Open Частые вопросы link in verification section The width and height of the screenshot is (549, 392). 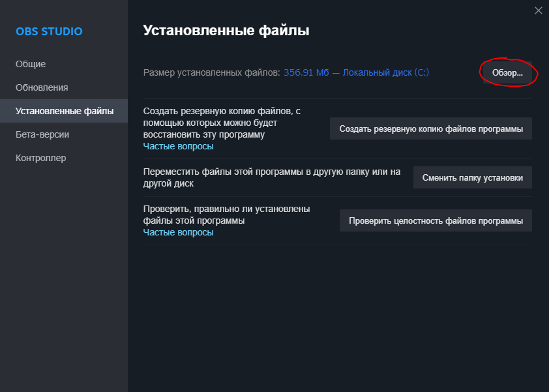[x=179, y=232]
